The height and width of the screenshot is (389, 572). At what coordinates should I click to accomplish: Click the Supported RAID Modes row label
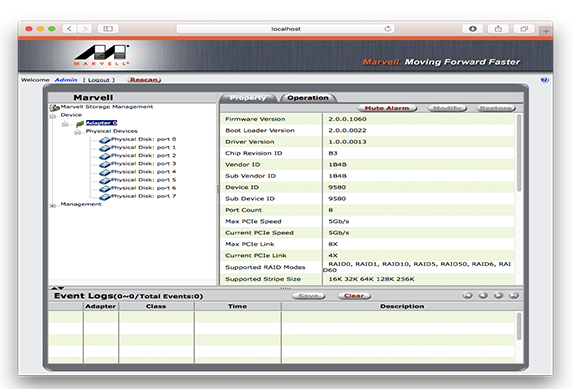[x=265, y=267]
